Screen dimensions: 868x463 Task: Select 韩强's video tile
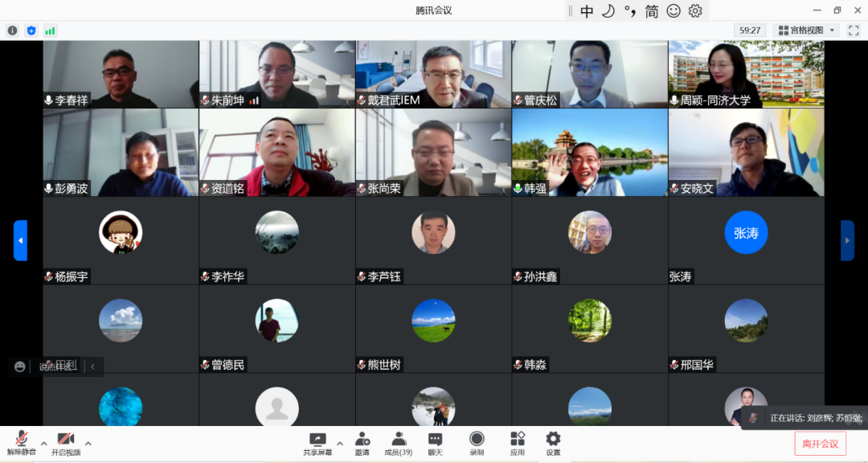[x=589, y=153]
